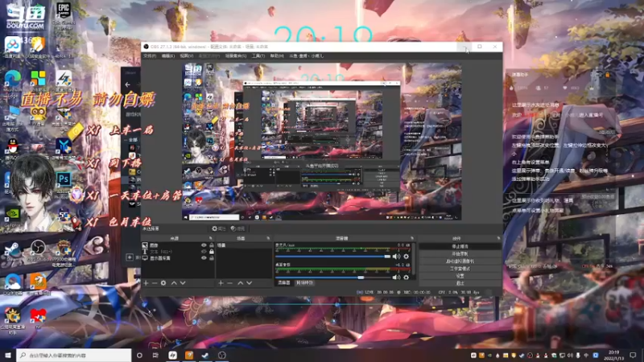Toggle visibility of the display capture source
The image size is (644, 362).
pyautogui.click(x=204, y=258)
